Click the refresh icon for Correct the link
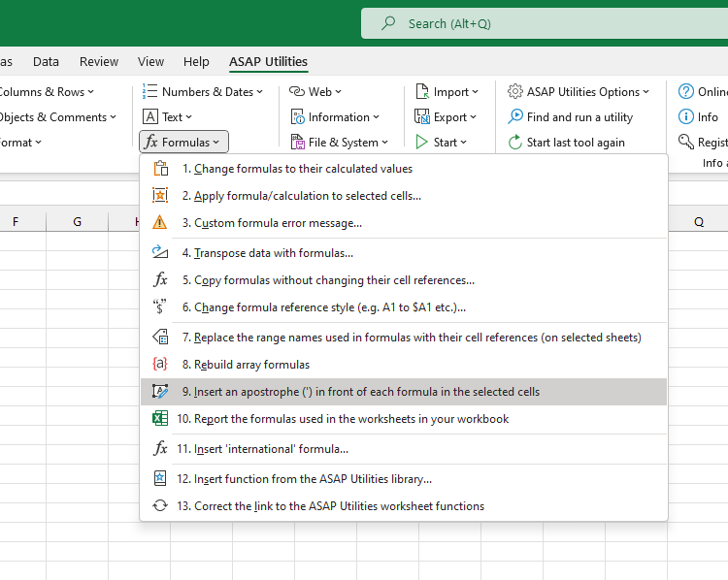 click(161, 505)
